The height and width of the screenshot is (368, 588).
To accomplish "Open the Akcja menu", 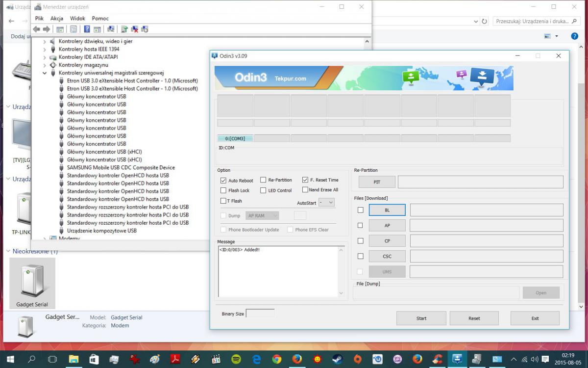I will (57, 18).
